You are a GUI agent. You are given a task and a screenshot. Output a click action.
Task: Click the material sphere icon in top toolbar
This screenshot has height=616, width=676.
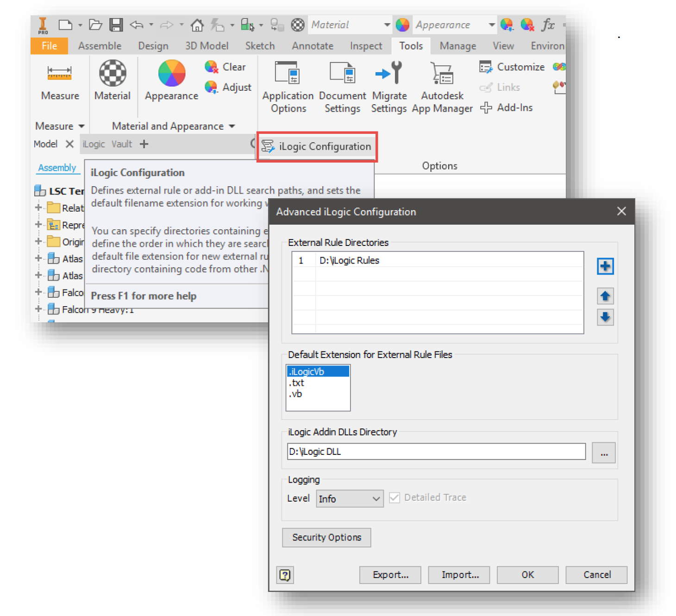(298, 25)
